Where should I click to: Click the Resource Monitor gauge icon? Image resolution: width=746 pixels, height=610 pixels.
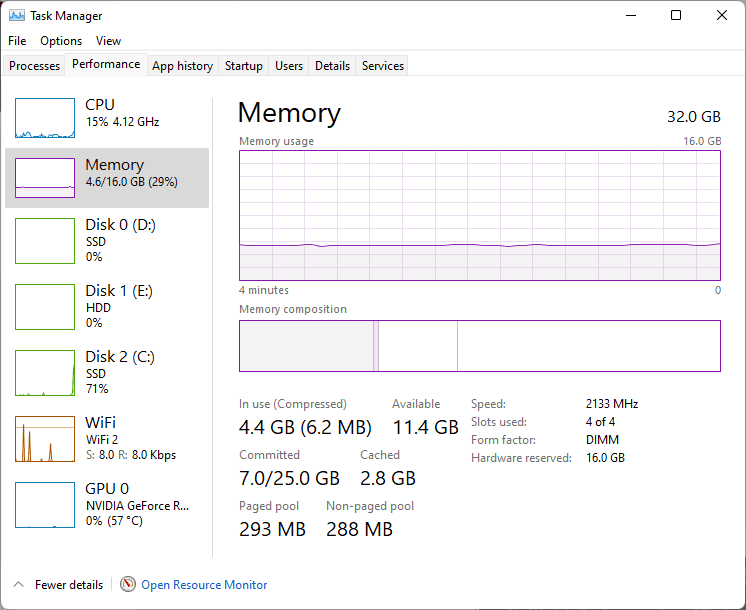pyautogui.click(x=128, y=584)
